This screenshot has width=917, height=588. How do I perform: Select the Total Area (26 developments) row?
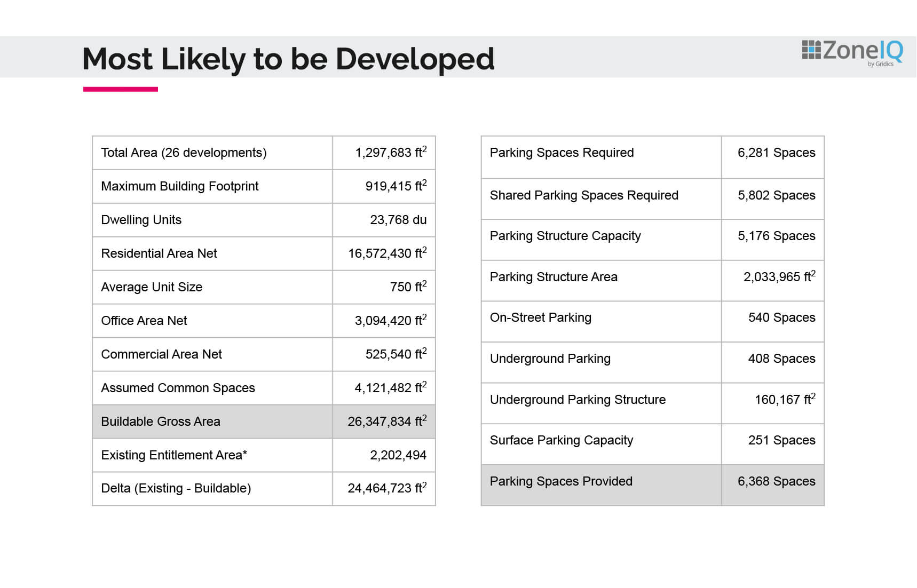click(264, 153)
